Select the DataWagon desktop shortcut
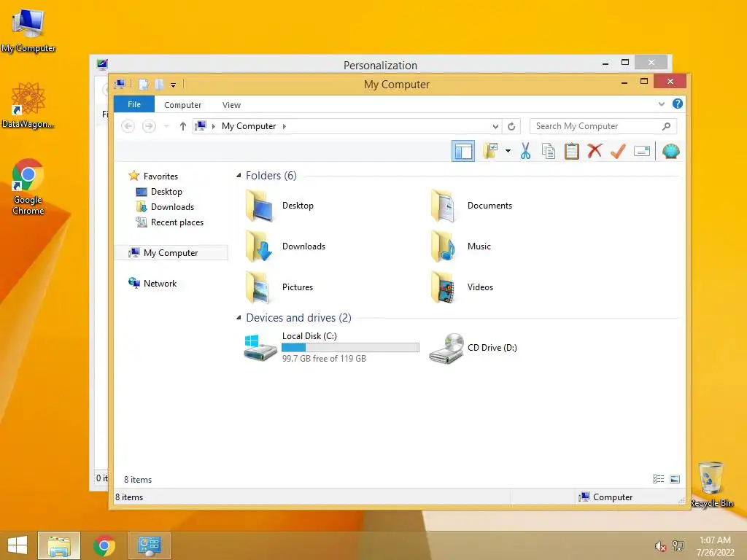Screen dimensions: 747x560 tap(28, 105)
